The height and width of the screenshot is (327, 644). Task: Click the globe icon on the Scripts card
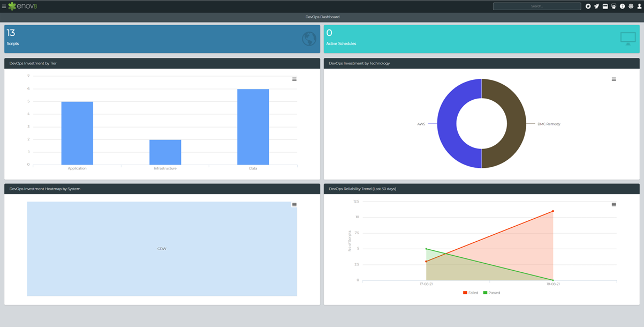coord(308,38)
